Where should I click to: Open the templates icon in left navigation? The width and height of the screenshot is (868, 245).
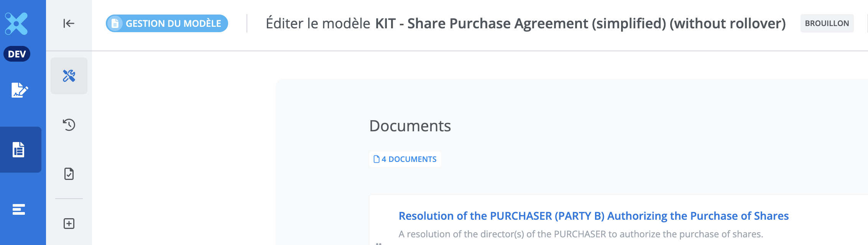18,150
